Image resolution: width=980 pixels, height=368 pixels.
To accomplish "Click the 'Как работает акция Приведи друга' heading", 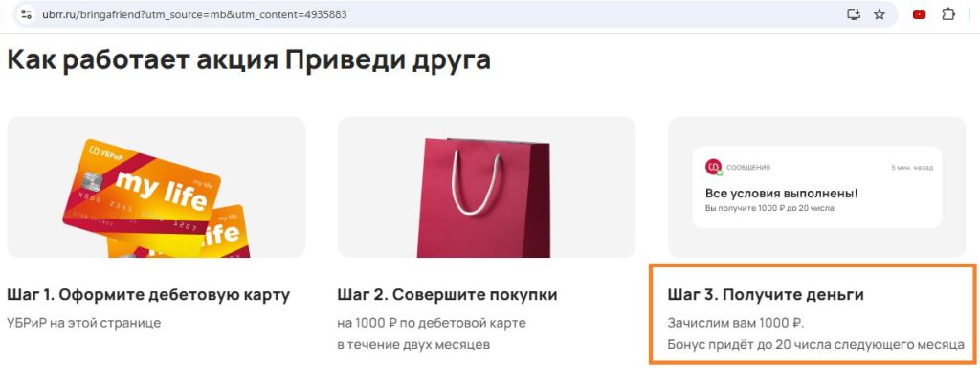I will [248, 61].
